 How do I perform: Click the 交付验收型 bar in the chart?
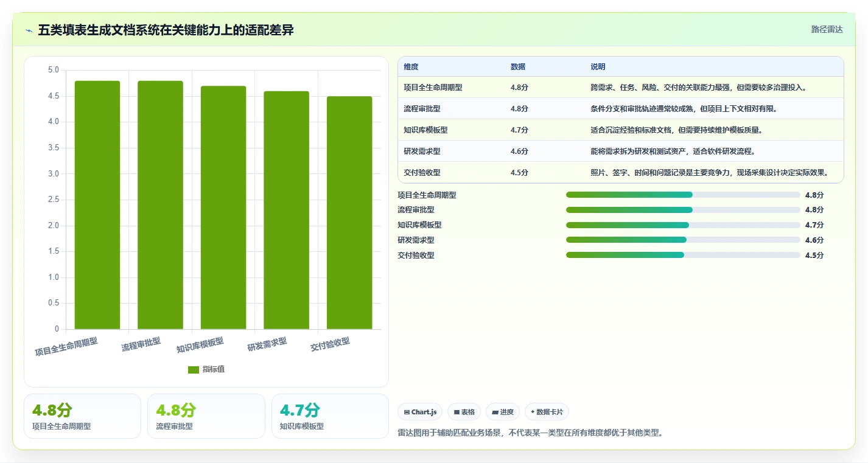click(x=349, y=213)
